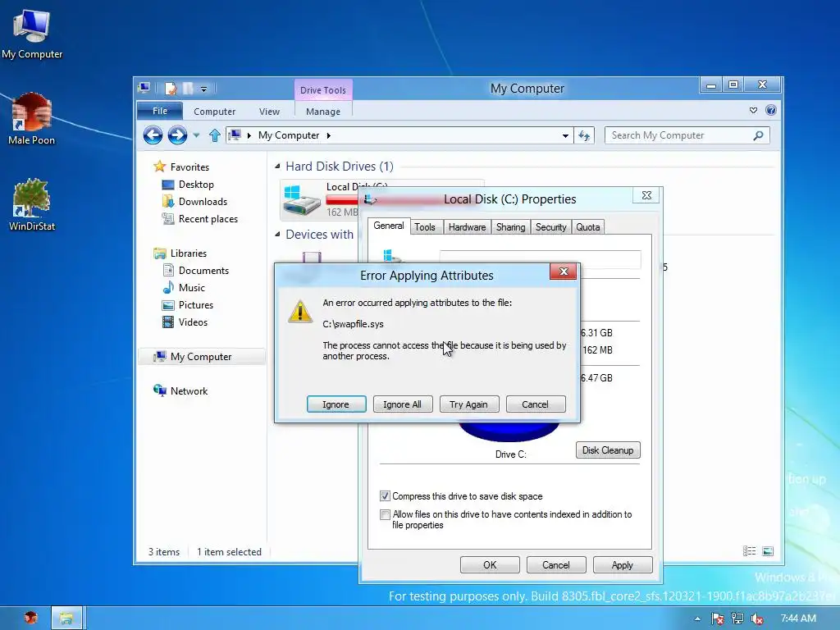Switch to details view icon in the status bar
Viewport: 840px width, 630px height.
[x=750, y=551]
